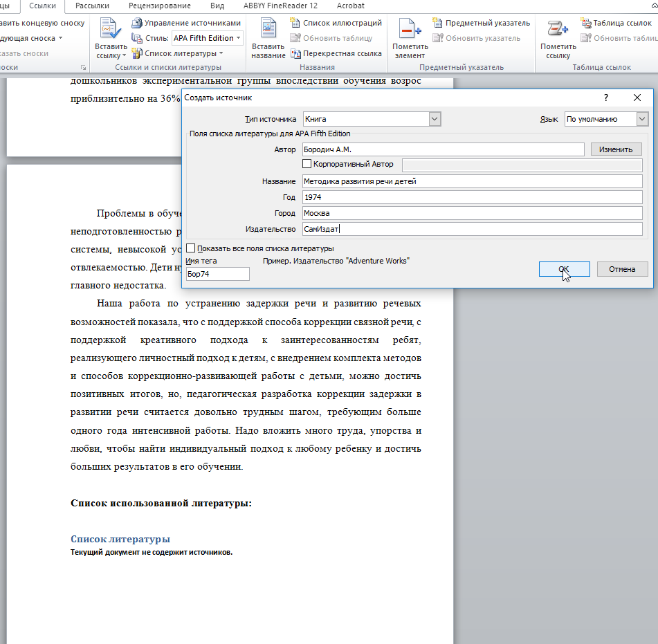This screenshot has width=658, height=644.
Task: Check Show All Bibliography Fields
Action: [191, 248]
